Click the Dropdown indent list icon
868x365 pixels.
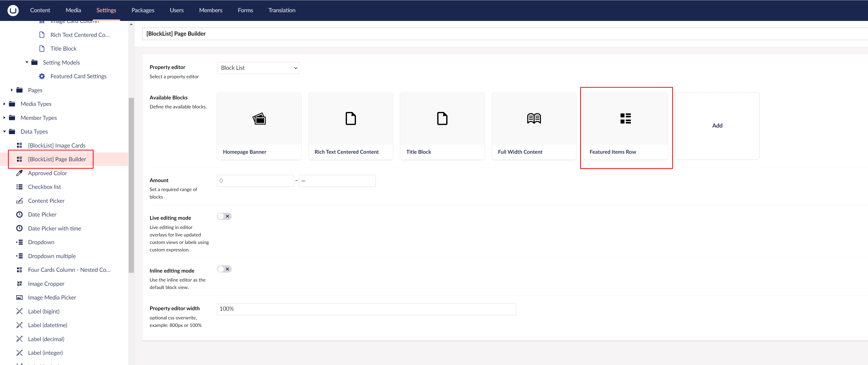(19, 242)
